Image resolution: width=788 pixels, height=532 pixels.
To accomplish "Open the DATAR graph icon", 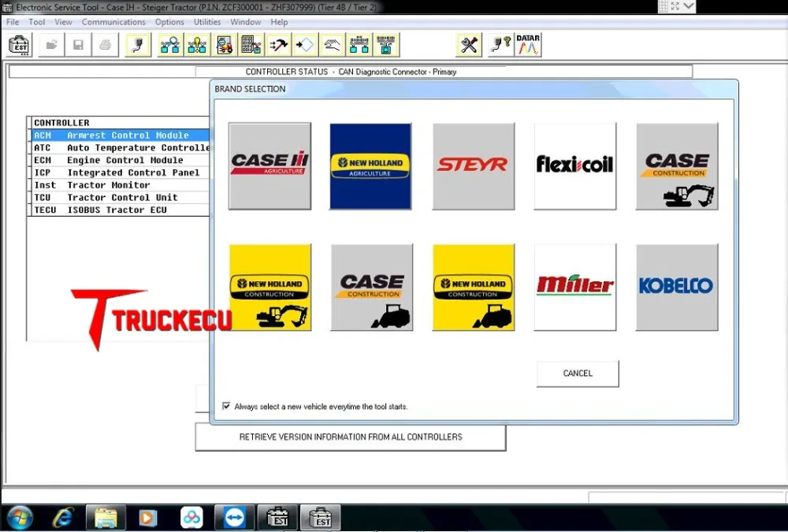I will pyautogui.click(x=528, y=45).
